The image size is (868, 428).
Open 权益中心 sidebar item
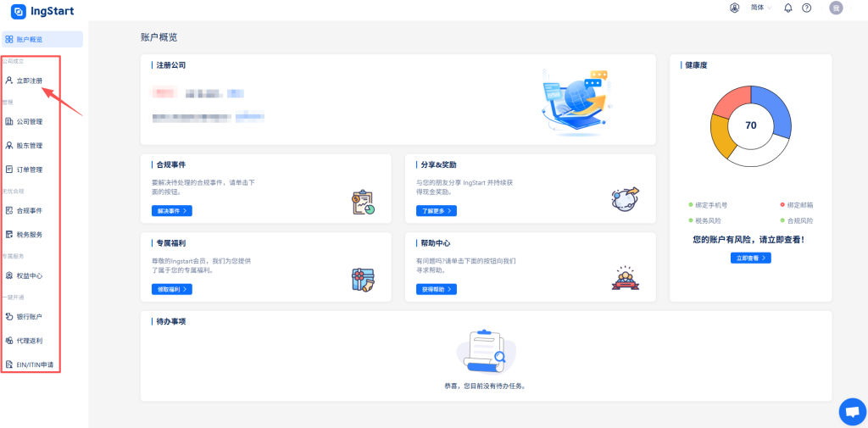point(31,275)
